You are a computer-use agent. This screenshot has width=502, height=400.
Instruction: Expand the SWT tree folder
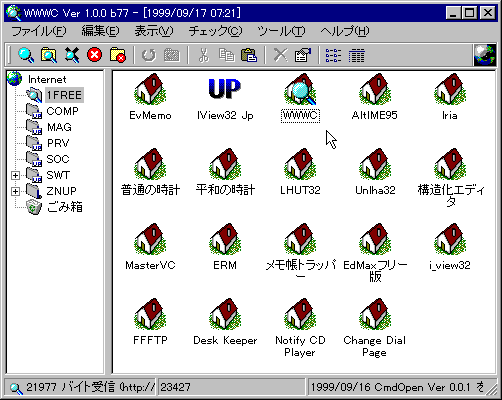click(15, 175)
